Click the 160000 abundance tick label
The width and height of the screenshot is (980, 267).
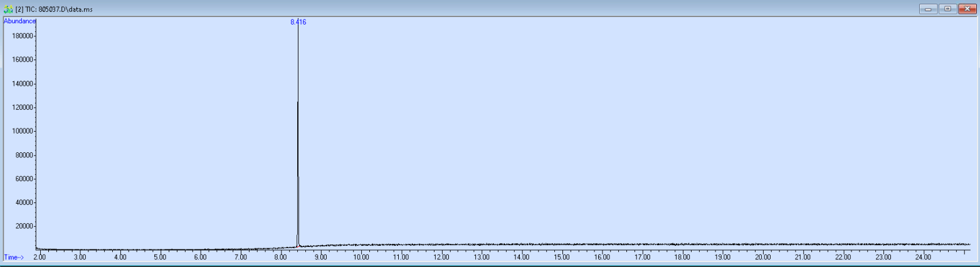click(x=22, y=60)
